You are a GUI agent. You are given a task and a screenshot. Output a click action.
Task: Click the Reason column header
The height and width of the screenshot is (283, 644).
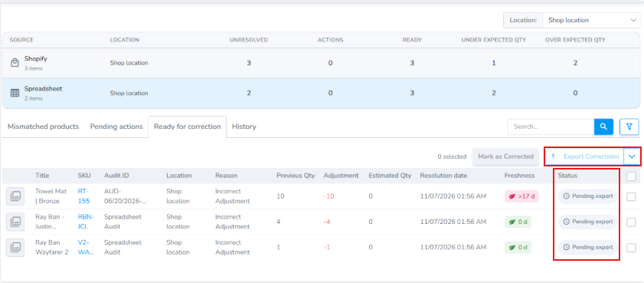point(227,176)
